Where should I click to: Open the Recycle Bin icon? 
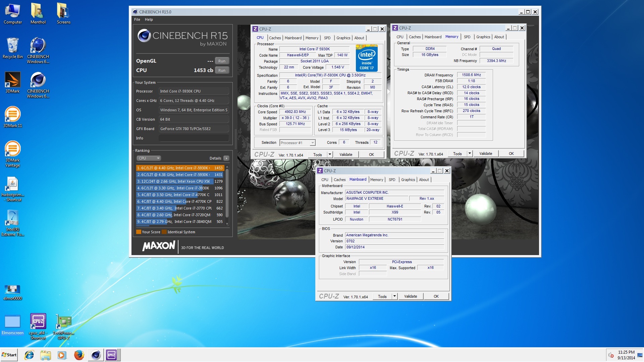pos(12,49)
